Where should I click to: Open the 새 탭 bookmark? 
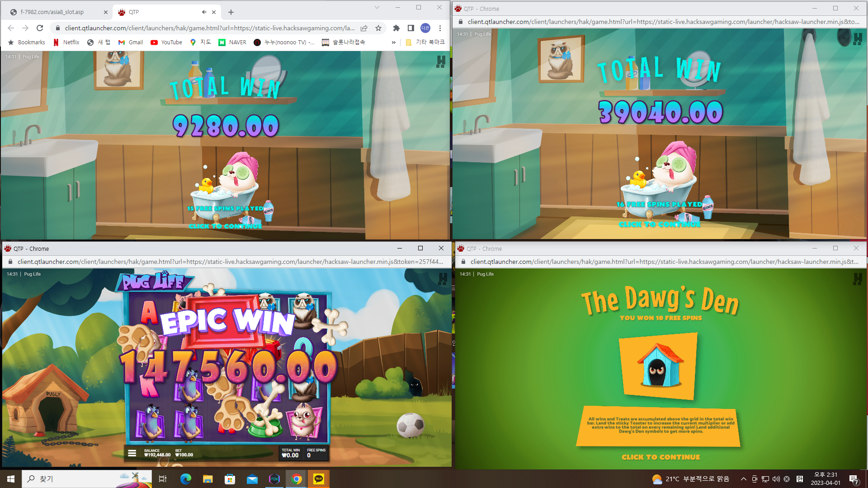point(99,42)
